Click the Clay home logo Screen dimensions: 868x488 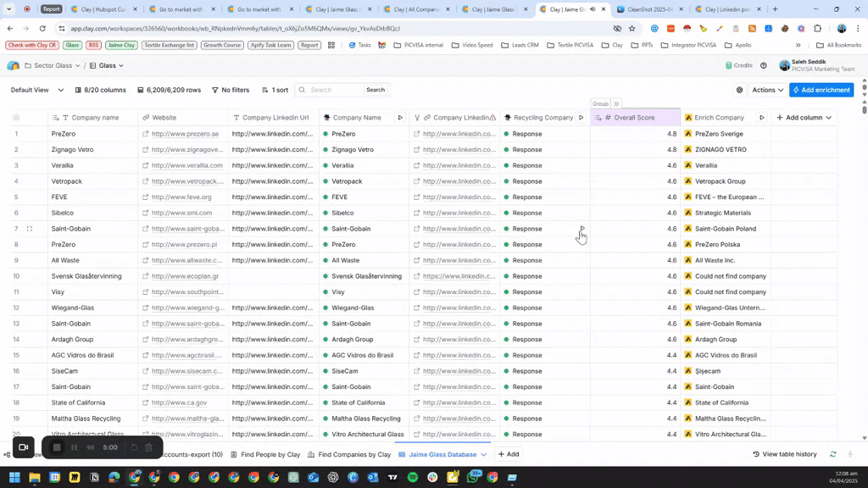pos(14,65)
